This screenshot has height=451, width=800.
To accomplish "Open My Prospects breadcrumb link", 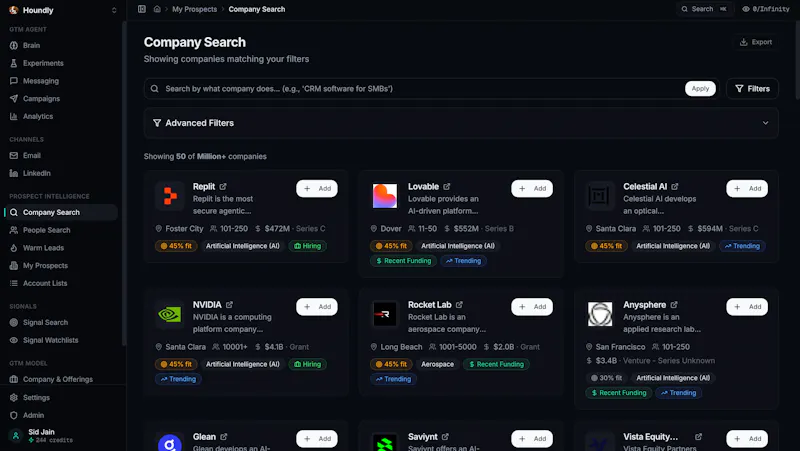I will pos(194,9).
